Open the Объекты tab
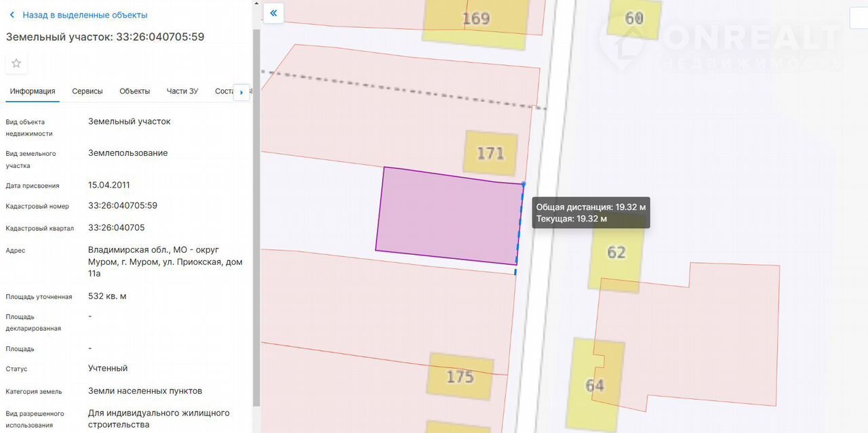The height and width of the screenshot is (433, 868). click(x=134, y=91)
